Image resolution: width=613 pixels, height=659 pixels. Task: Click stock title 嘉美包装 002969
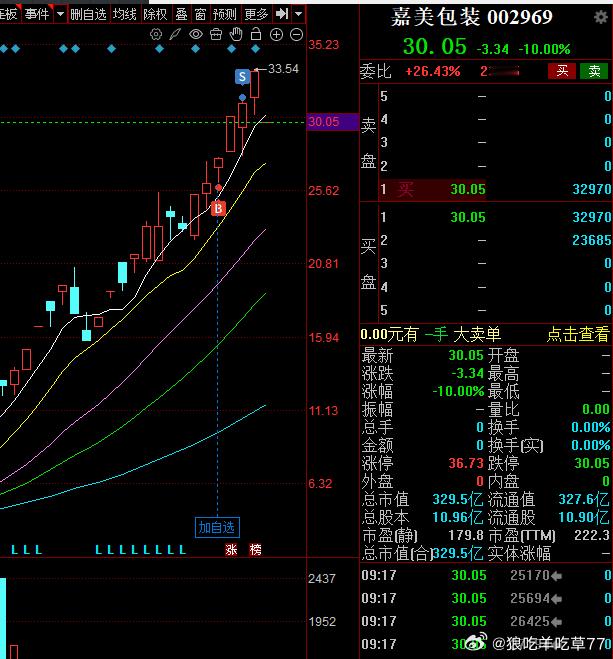click(x=471, y=18)
